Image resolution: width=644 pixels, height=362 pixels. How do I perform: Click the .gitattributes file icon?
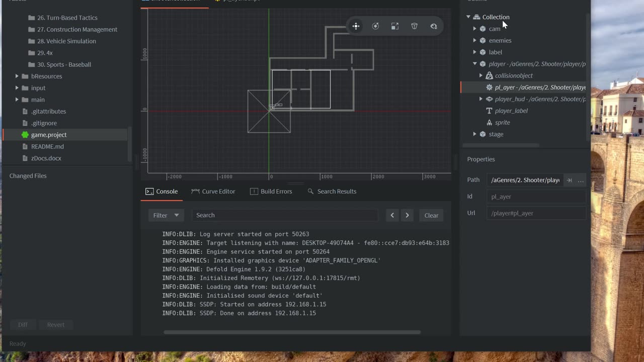(x=25, y=111)
